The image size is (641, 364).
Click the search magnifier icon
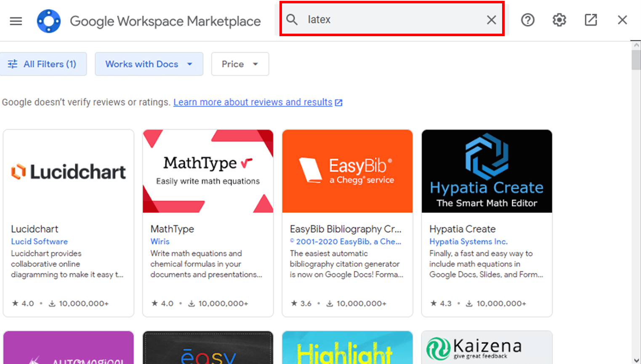coord(292,20)
